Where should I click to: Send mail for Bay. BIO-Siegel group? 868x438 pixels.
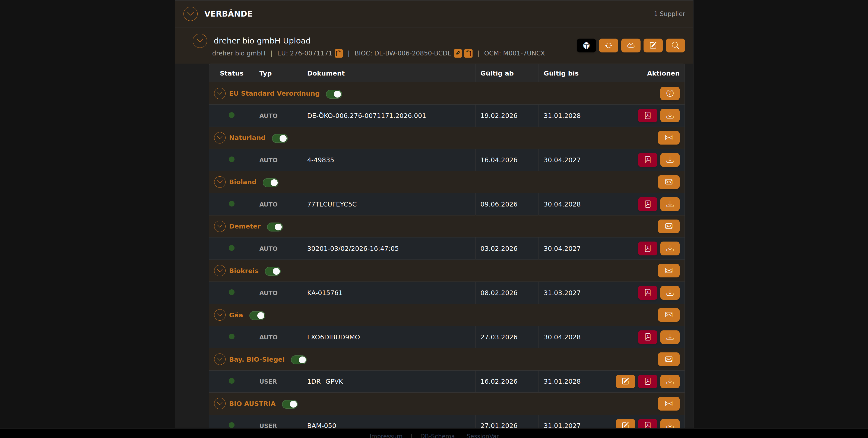click(669, 359)
